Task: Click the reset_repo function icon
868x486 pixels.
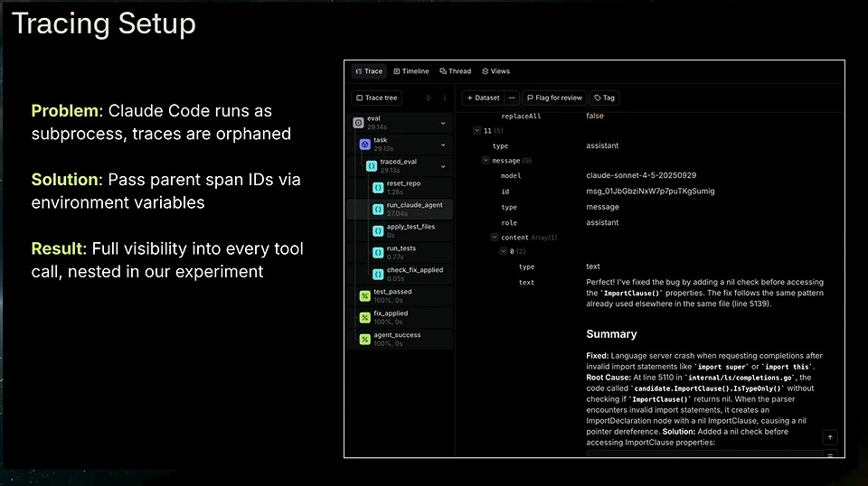Action: [378, 187]
